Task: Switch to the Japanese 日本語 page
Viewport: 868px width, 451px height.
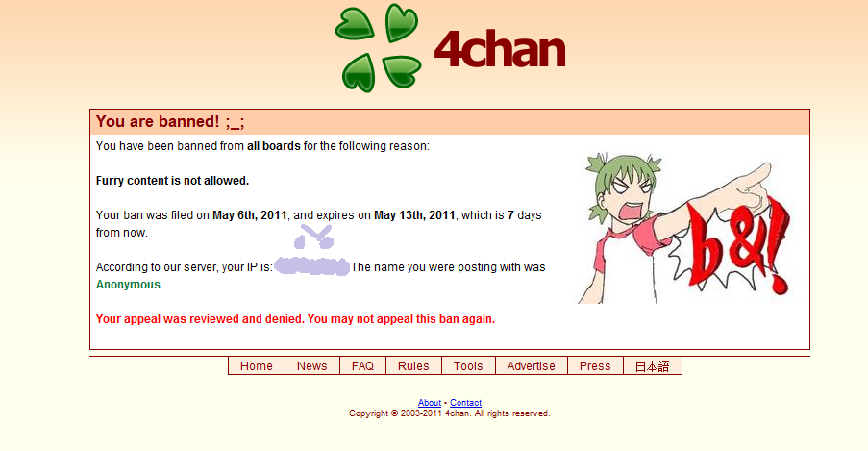Action: click(x=652, y=366)
